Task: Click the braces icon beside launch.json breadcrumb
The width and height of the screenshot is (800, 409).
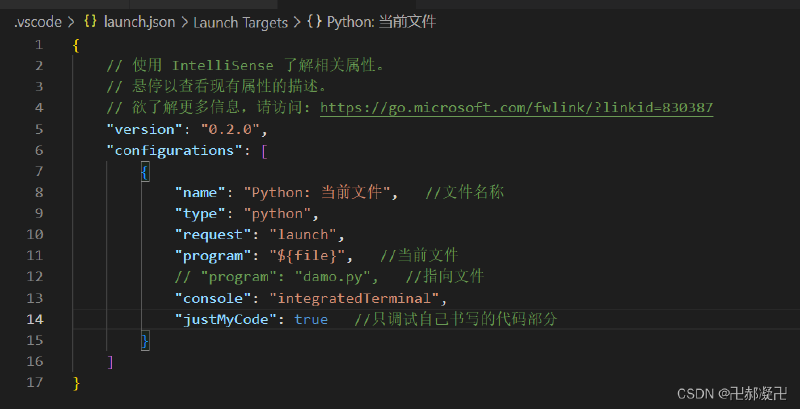Action: (90, 22)
